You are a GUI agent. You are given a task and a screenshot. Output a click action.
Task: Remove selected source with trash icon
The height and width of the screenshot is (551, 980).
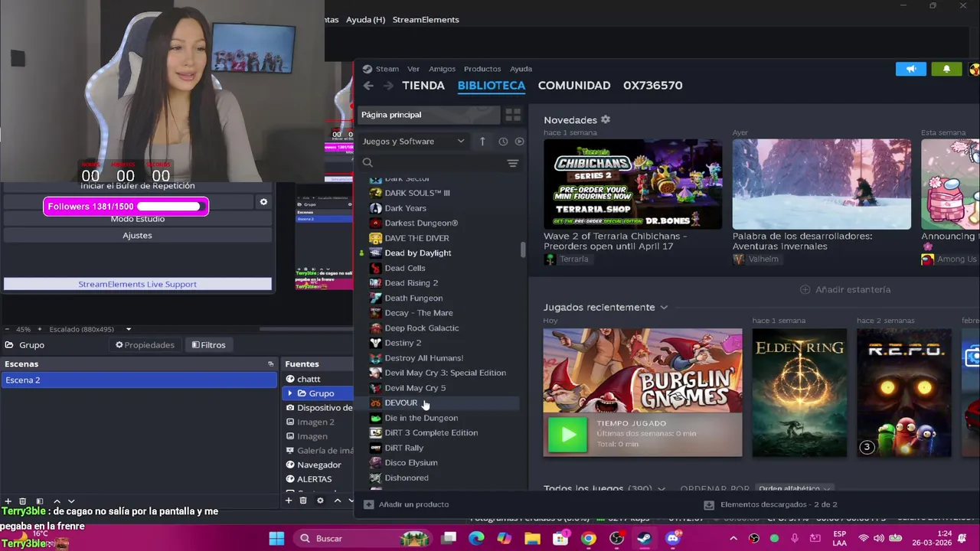click(x=303, y=500)
